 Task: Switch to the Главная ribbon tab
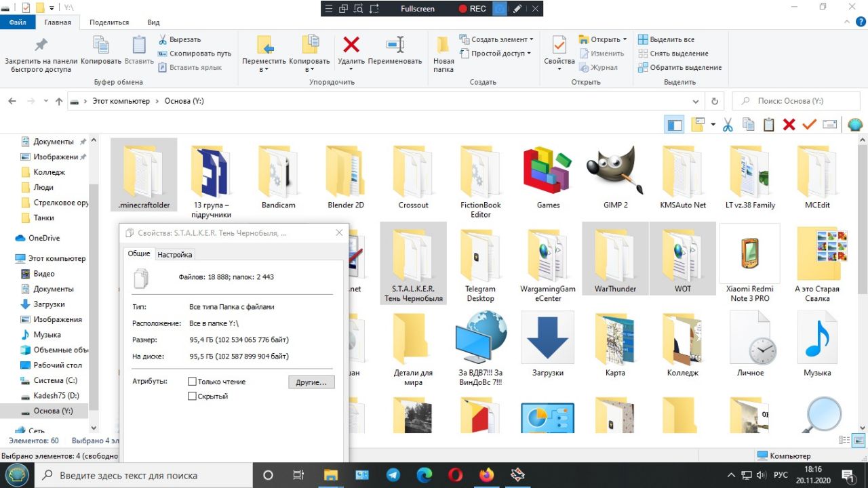(58, 22)
